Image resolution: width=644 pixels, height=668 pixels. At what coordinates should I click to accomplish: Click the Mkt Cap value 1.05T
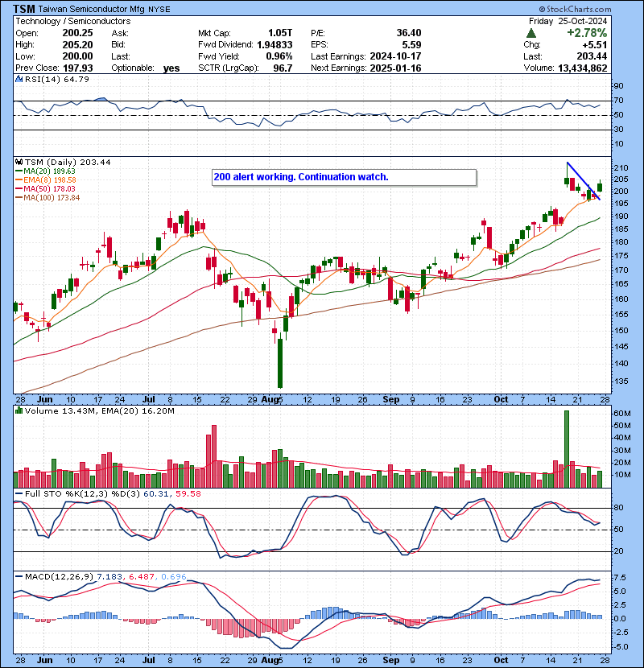[x=280, y=33]
